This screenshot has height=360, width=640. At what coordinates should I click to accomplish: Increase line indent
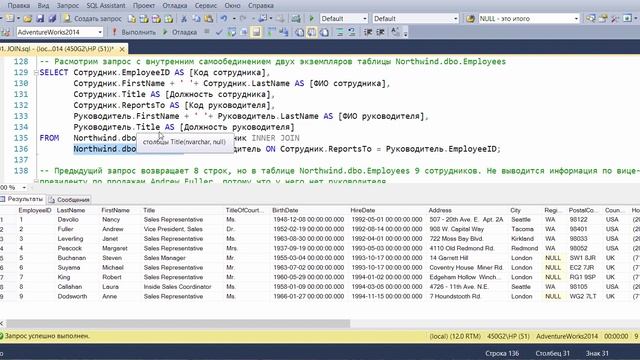[380, 32]
